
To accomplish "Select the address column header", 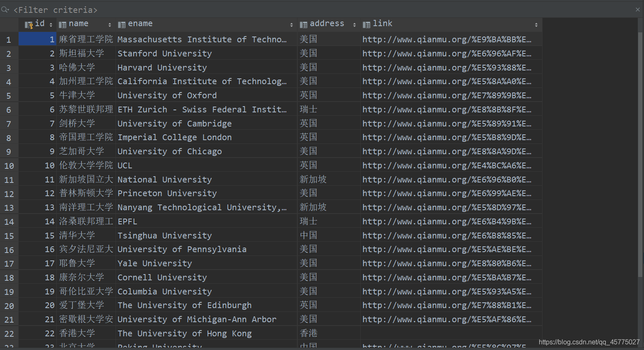I will coord(329,24).
